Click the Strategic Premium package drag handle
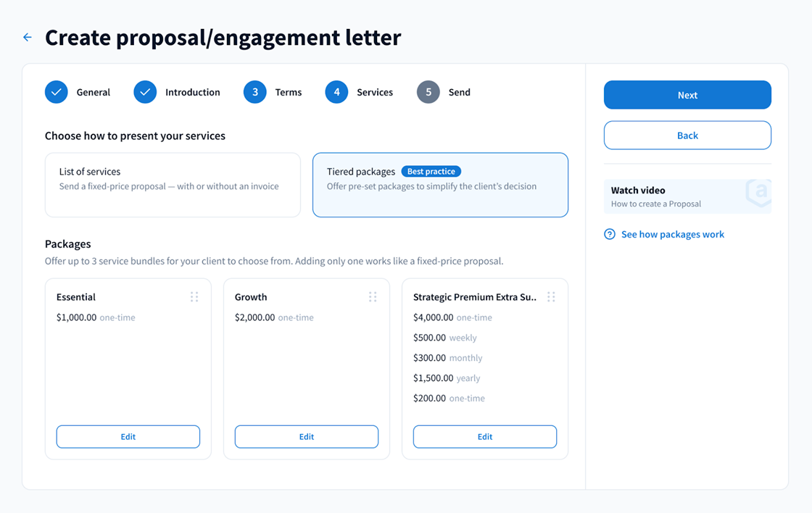 551,297
